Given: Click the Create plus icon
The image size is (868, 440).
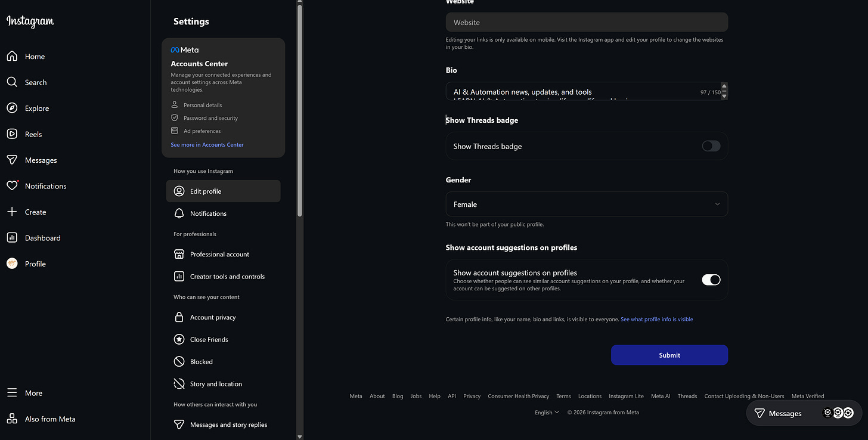Looking at the screenshot, I should (x=12, y=212).
